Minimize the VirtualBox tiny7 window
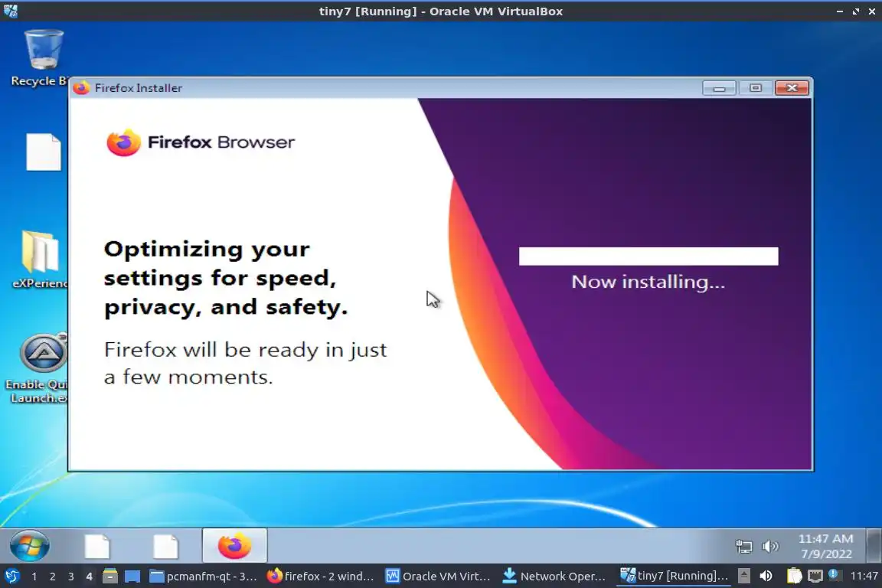Viewport: 882px width, 588px height. tap(840, 11)
